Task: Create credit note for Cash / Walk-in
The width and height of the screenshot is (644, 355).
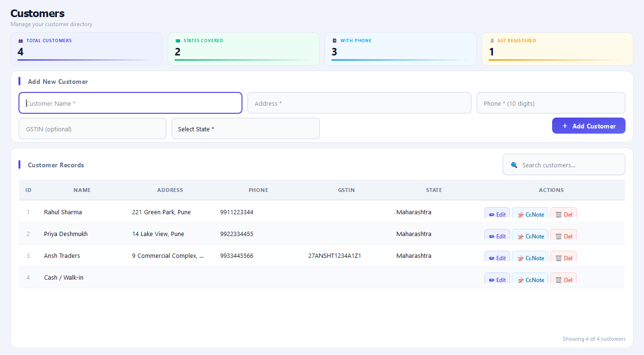Action: pyautogui.click(x=530, y=279)
